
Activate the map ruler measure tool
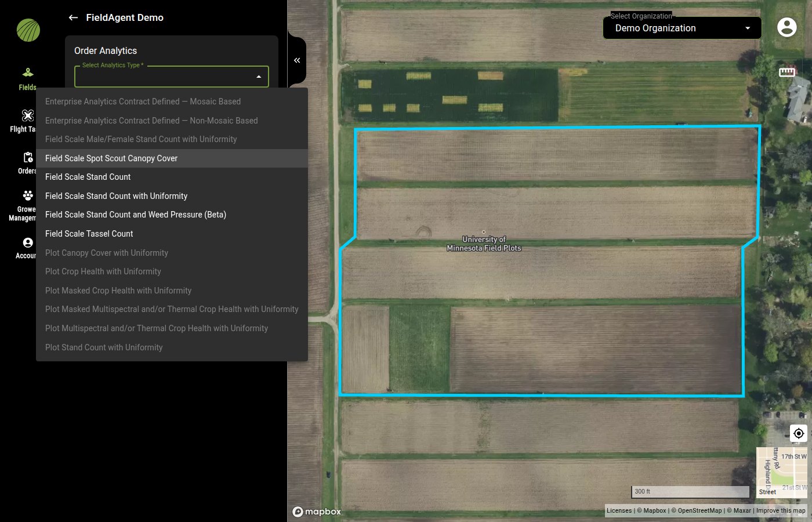[787, 72]
